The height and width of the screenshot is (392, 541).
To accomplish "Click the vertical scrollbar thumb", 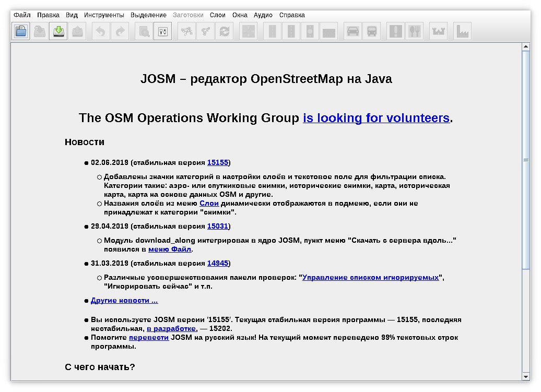I will coord(526,160).
